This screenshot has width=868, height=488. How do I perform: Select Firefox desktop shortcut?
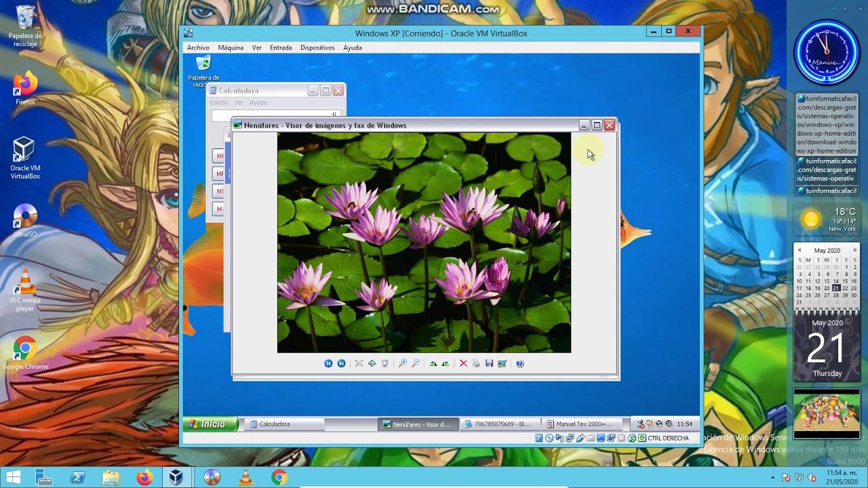(25, 89)
